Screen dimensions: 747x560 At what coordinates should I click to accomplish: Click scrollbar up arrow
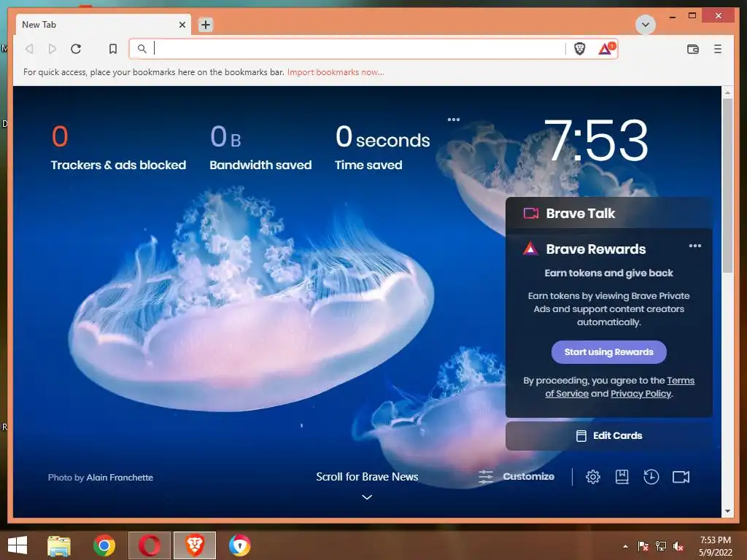[x=727, y=93]
